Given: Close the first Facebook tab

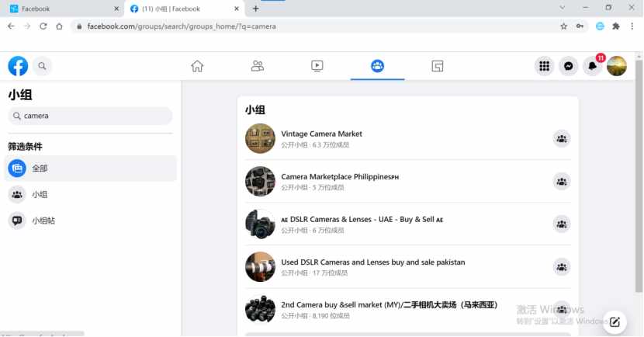Looking at the screenshot, I should 116,9.
